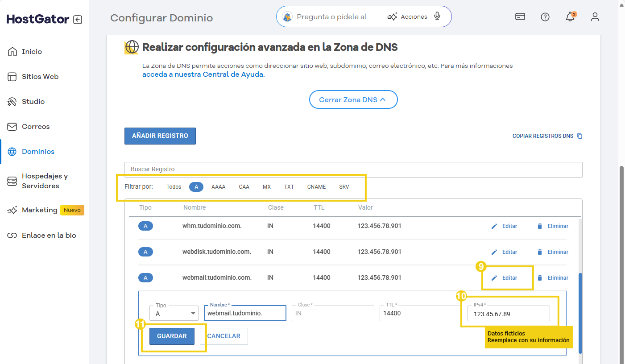The image size is (625, 364).
Task: Open the notifications bell icon
Action: 570,17
